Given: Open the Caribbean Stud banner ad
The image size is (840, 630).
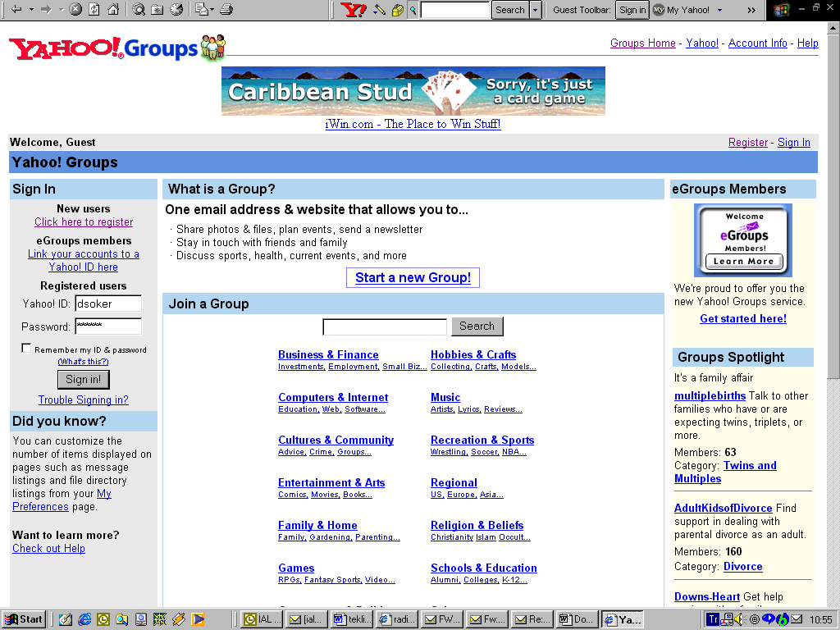Looking at the screenshot, I should click(x=413, y=91).
